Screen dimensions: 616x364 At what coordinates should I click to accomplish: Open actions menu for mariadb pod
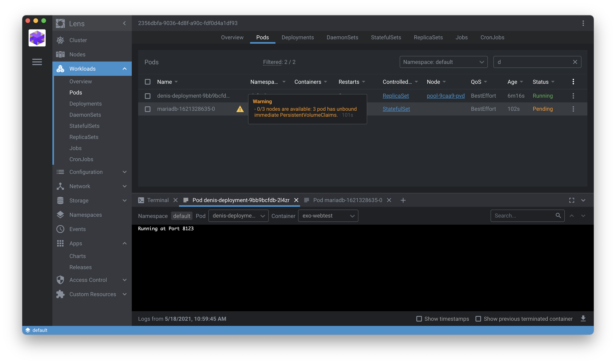coord(573,109)
